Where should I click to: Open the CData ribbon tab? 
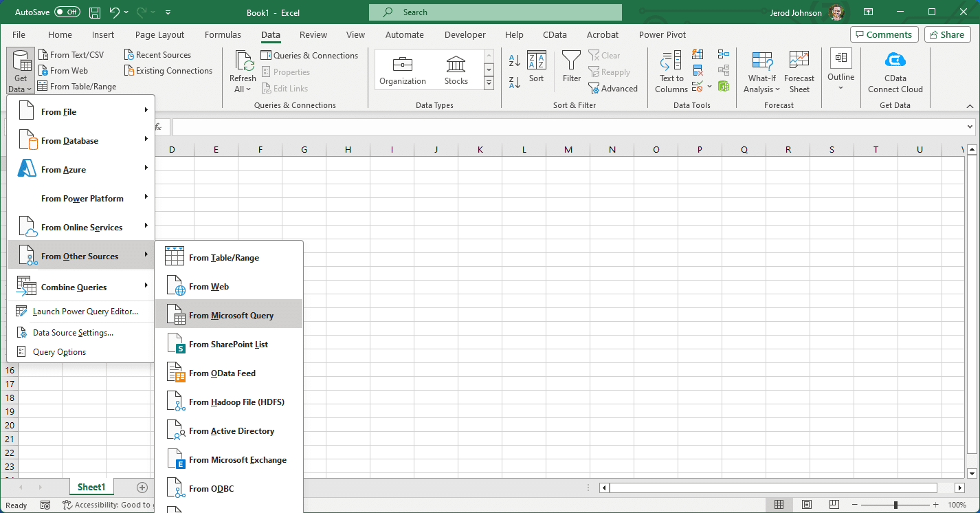pos(555,34)
